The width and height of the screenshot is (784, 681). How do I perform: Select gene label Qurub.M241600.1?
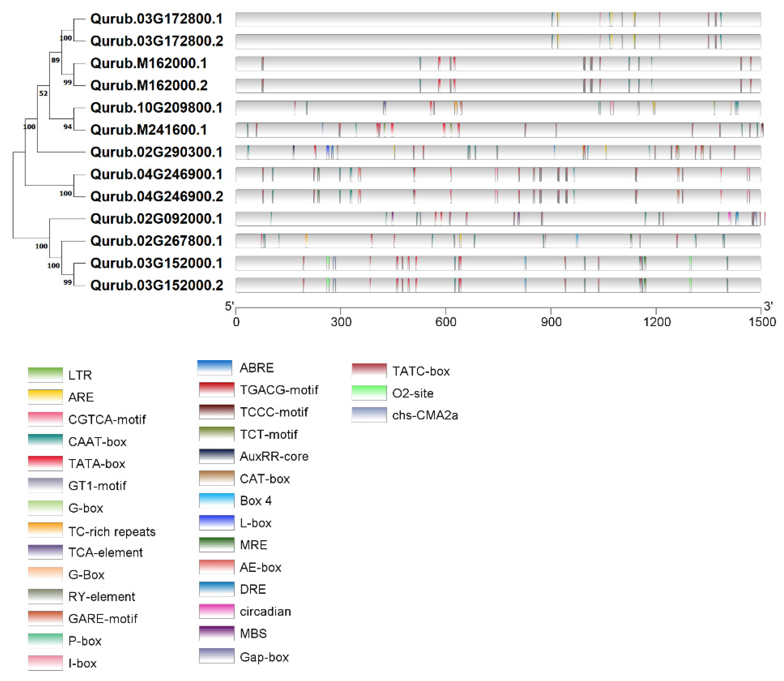click(148, 130)
